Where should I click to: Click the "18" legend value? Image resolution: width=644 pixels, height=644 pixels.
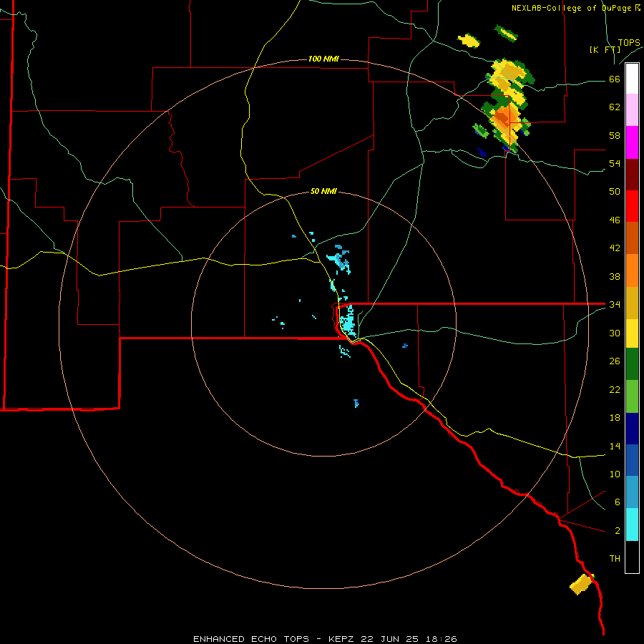[x=615, y=418]
